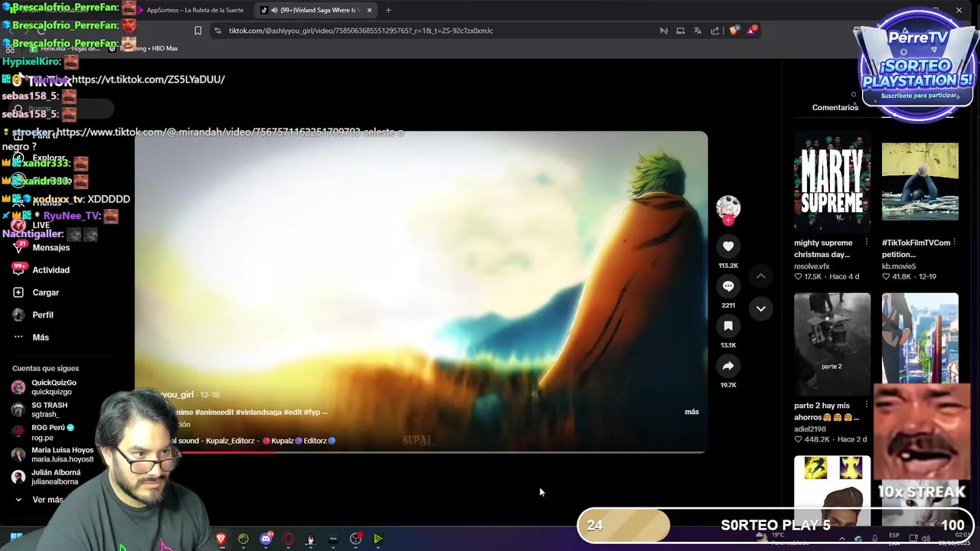
Task: Click the picture-in-picture icon in the address bar
Action: tap(680, 31)
